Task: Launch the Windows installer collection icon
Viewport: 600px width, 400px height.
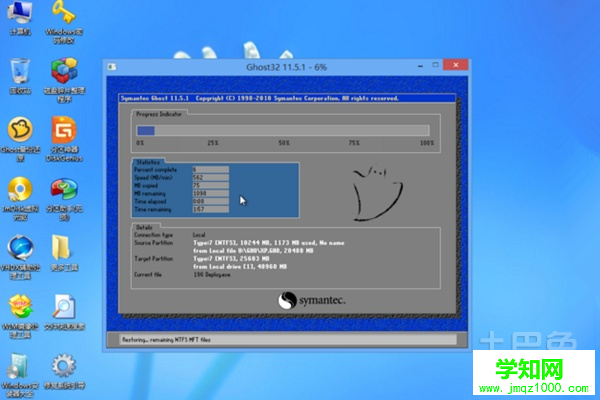Action: point(20,375)
